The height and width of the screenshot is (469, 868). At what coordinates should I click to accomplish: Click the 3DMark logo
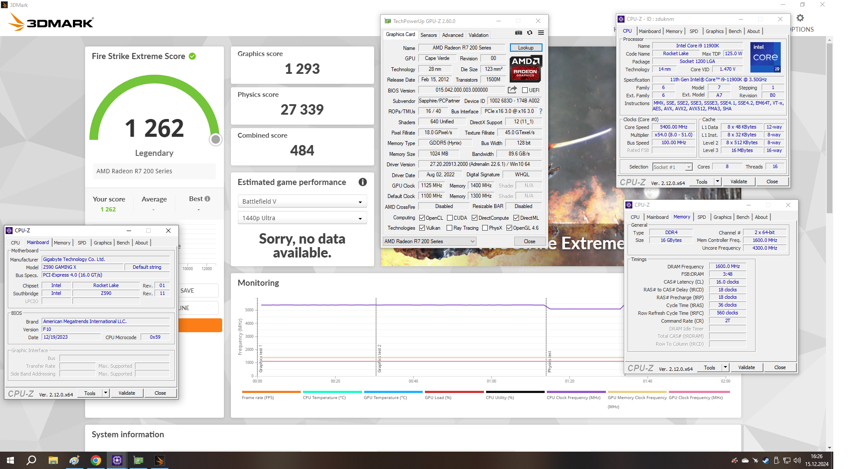click(x=51, y=22)
